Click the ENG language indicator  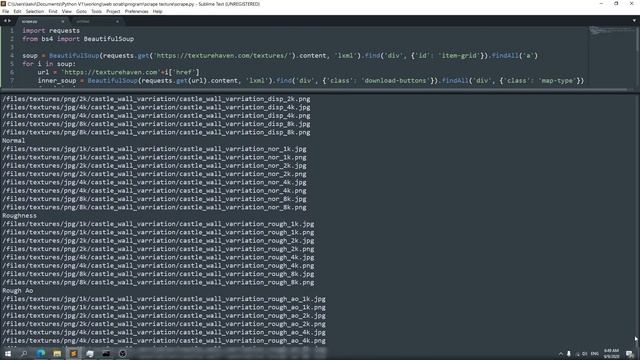click(x=595, y=354)
